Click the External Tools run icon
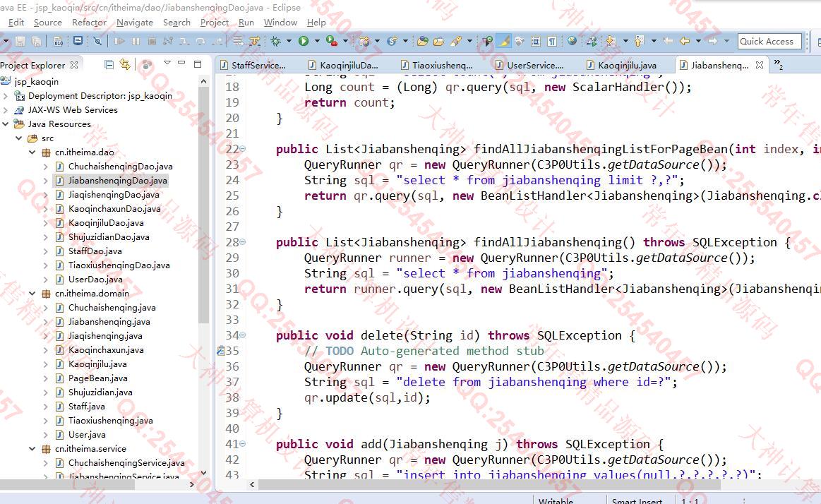The image size is (821, 504). (x=332, y=41)
